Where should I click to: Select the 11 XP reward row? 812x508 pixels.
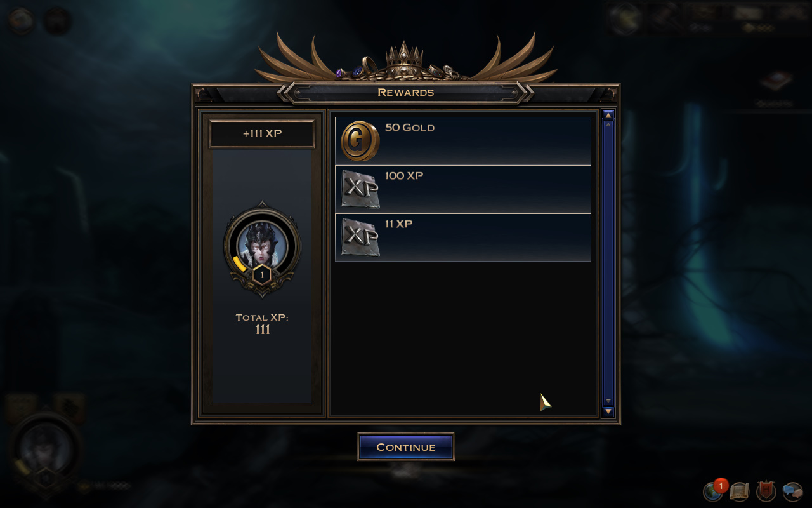point(463,237)
